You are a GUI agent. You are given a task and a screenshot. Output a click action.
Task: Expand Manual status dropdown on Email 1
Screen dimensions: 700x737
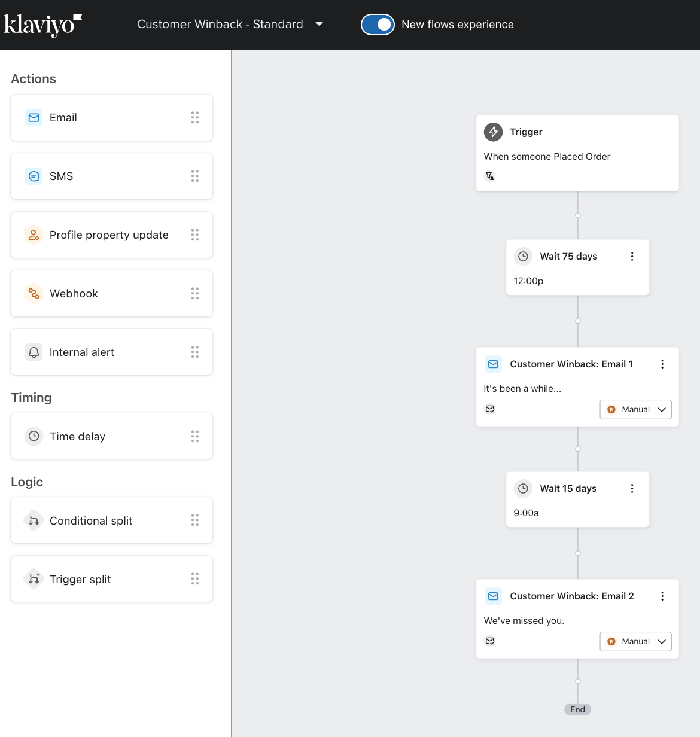coord(635,410)
